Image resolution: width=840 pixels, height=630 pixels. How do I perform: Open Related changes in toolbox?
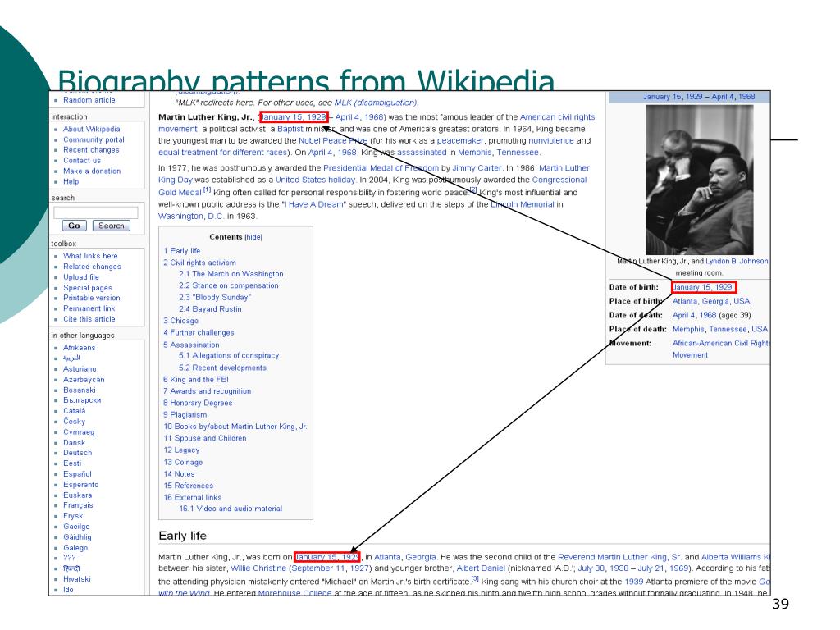[92, 267]
